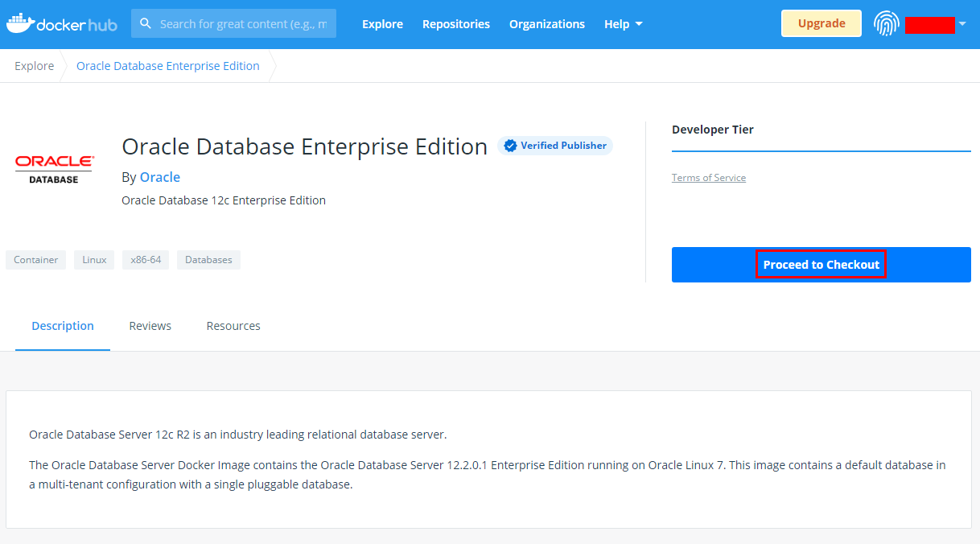Expand the Help dropdown menu
980x544 pixels.
(624, 24)
